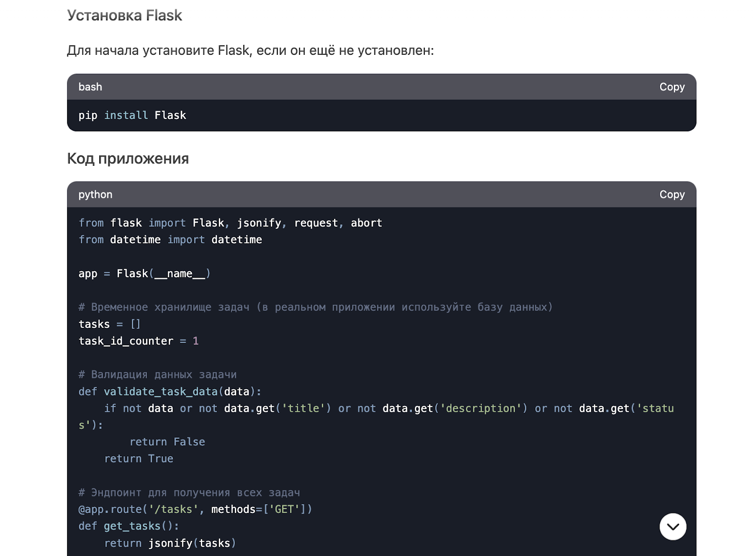The image size is (756, 556).
Task: Select the heading Код приложения
Action: 128,158
